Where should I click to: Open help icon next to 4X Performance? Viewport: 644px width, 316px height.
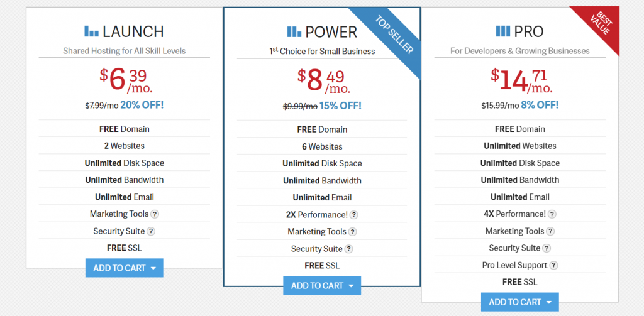click(x=552, y=214)
